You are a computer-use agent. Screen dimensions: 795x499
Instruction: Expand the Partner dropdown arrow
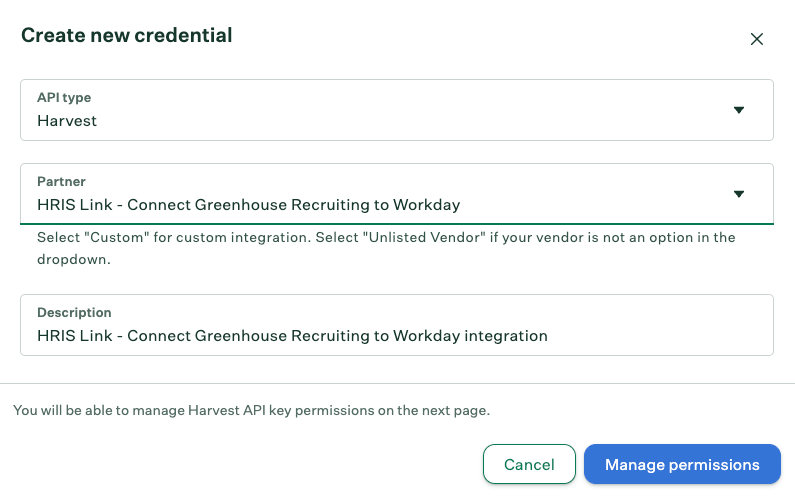tap(739, 194)
